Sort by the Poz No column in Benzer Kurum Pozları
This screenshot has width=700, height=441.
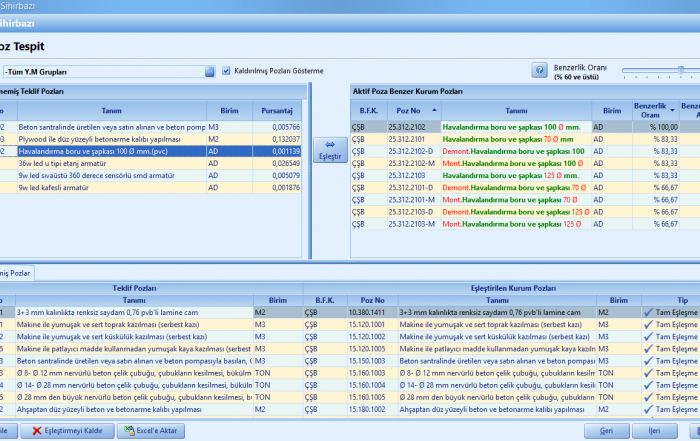coord(408,110)
